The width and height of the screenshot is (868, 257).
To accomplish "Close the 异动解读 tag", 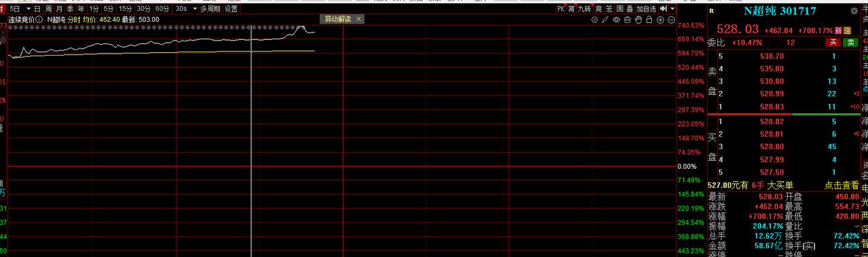I will click(359, 20).
